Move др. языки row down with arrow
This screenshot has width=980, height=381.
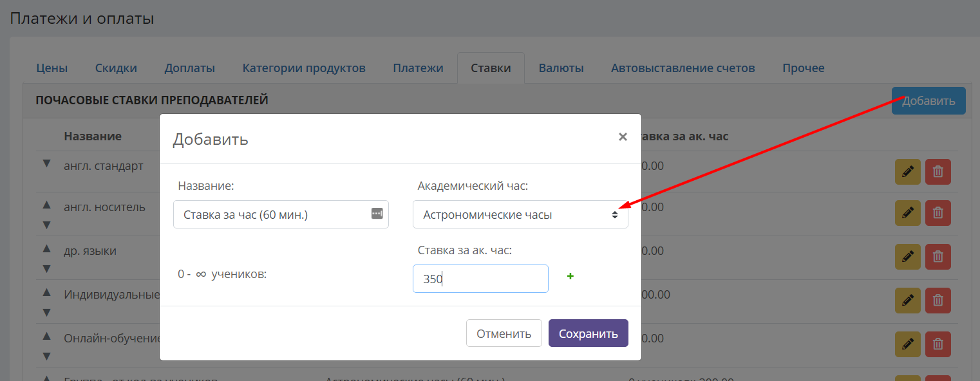tap(46, 268)
